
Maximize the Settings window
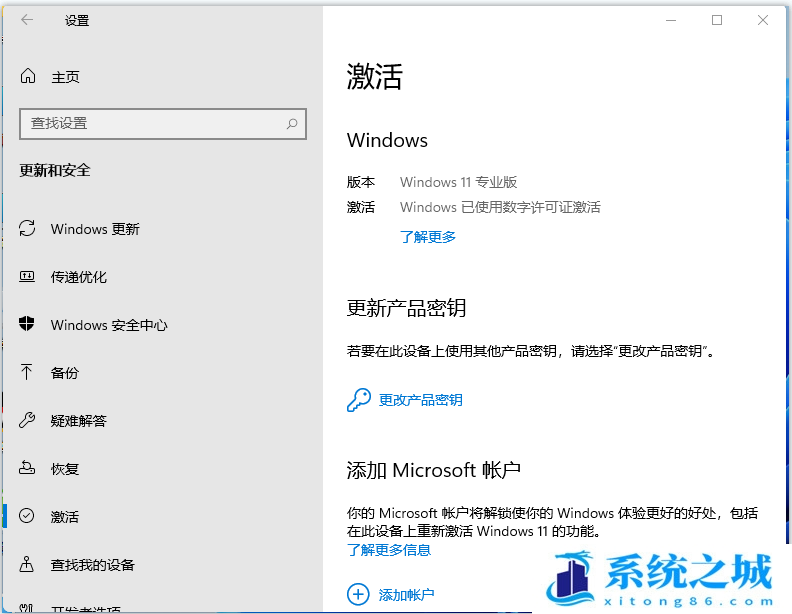pos(717,20)
